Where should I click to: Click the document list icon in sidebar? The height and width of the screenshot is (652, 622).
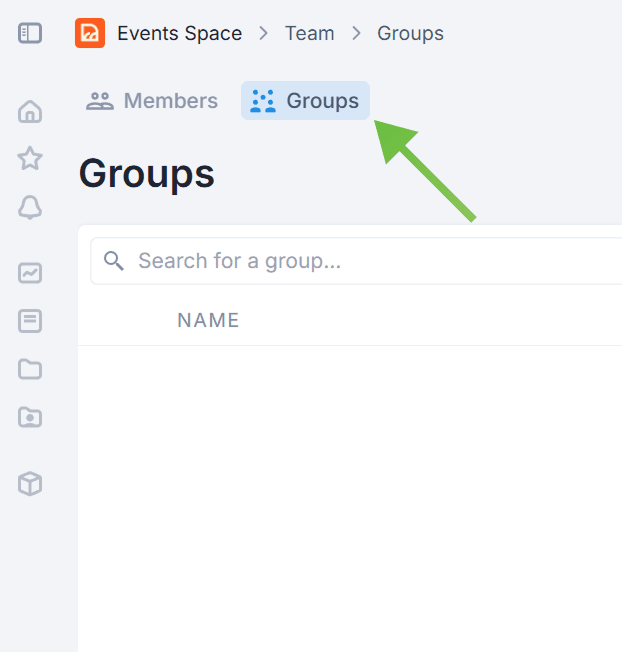[x=30, y=321]
